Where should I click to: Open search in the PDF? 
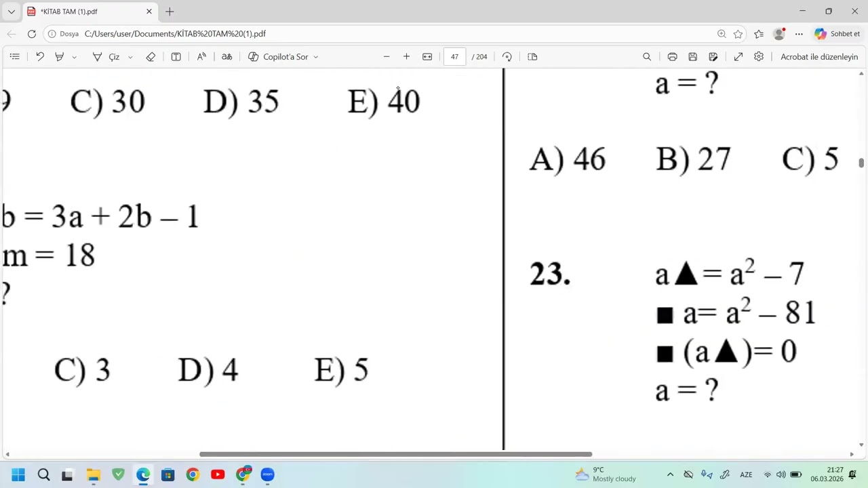coord(647,57)
